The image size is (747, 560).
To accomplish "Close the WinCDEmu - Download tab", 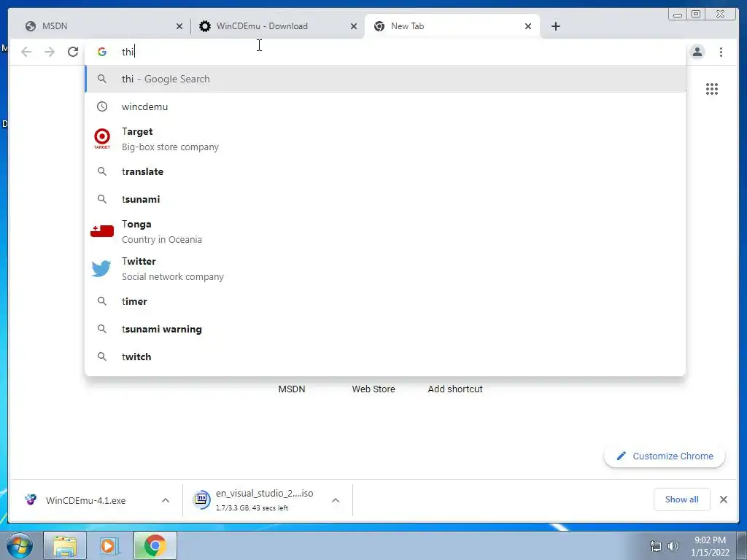I will point(354,26).
